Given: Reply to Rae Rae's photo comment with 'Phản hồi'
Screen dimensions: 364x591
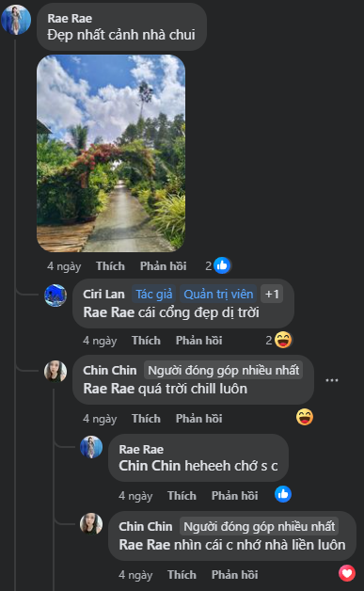Looking at the screenshot, I should pos(163,266).
